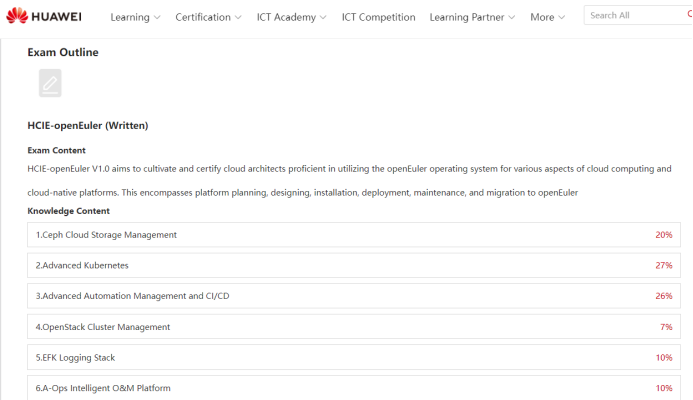This screenshot has height=400, width=693.
Task: Click the Huawei logo
Action: click(x=44, y=16)
